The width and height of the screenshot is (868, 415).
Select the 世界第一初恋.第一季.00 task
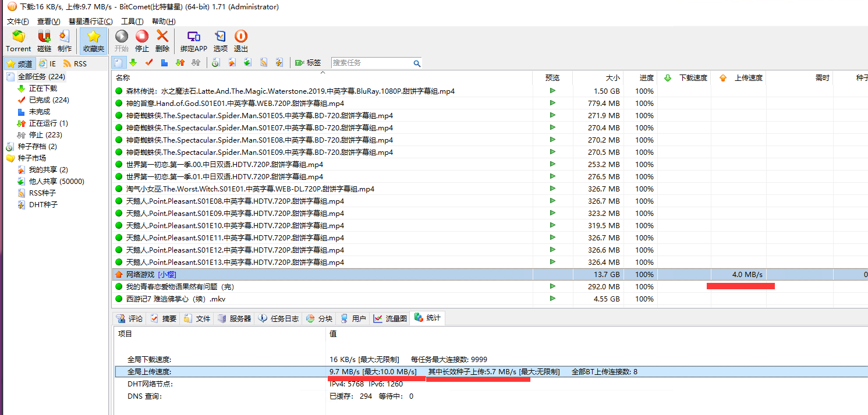(490, 164)
